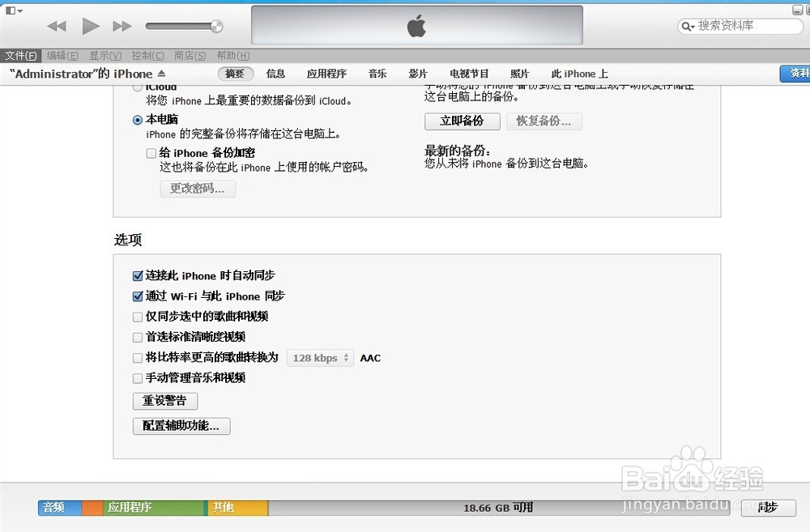Click the rewind previous track button
This screenshot has height=532, width=810.
[57, 26]
